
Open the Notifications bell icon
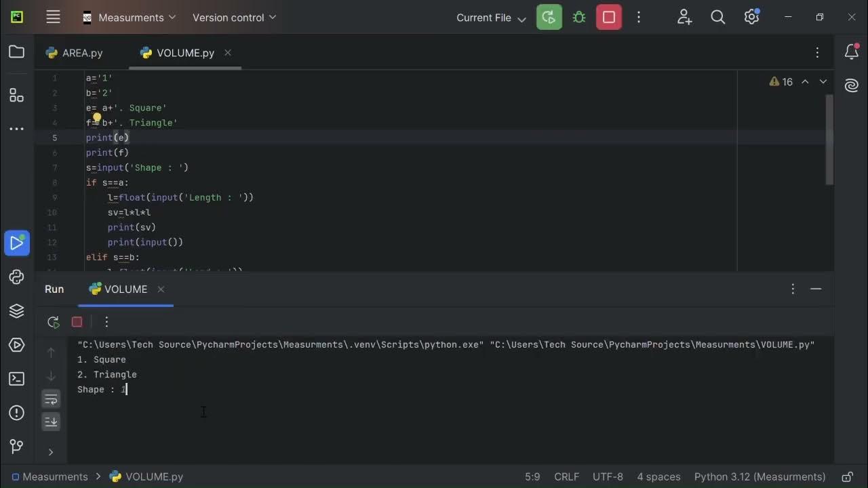[x=852, y=52]
